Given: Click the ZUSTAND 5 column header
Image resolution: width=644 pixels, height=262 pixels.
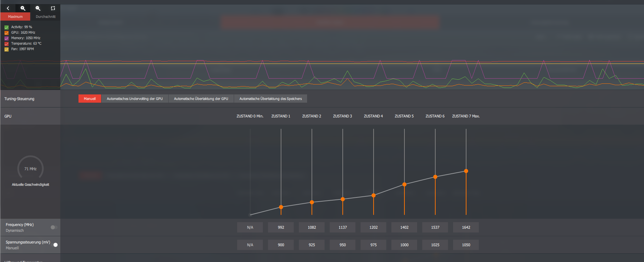Looking at the screenshot, I should (404, 116).
